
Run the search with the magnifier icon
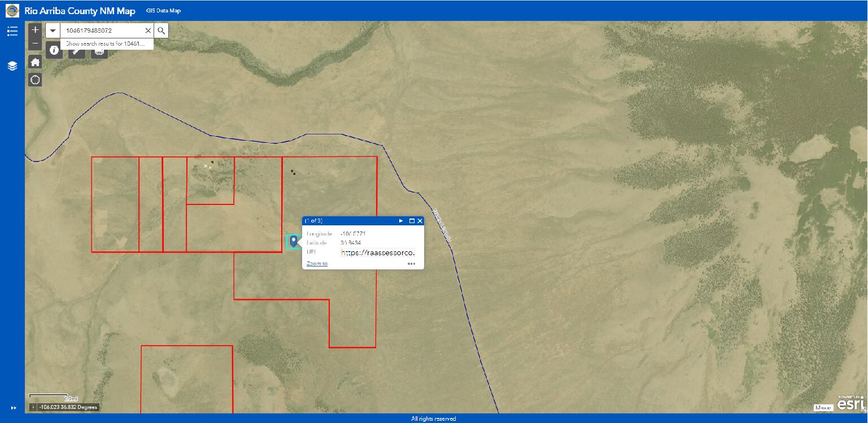161,30
